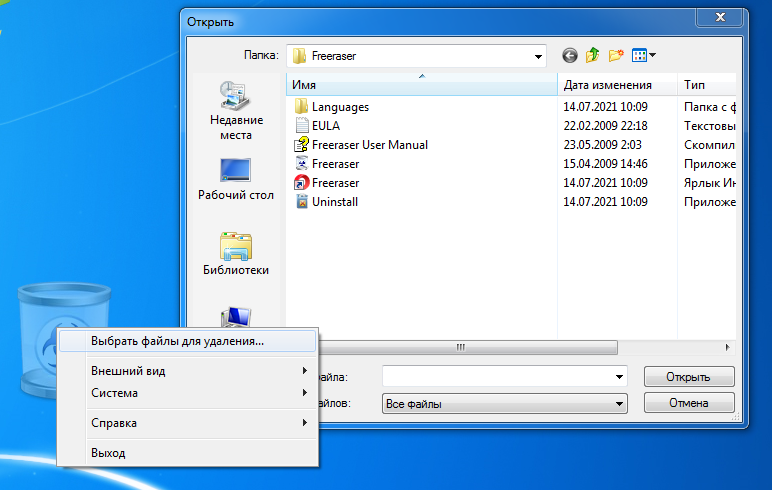Image resolution: width=772 pixels, height=490 pixels.
Task: Select the Freeraser User Manual file name
Action: pos(370,145)
